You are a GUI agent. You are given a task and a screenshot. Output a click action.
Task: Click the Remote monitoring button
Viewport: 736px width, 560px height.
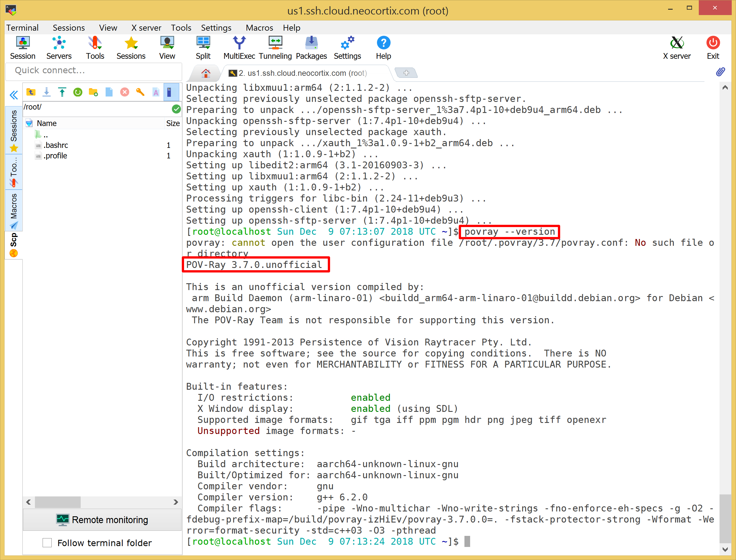click(102, 520)
